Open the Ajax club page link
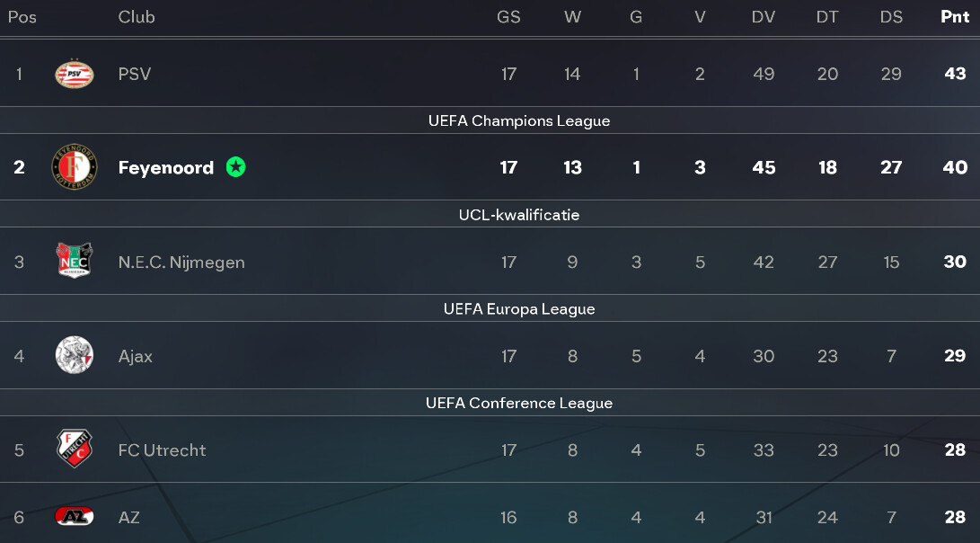Screen dimensions: 980x543 tap(136, 356)
